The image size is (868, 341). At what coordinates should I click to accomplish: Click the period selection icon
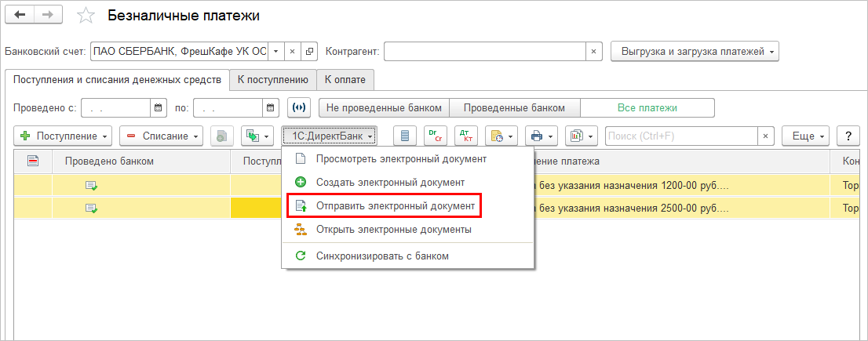[299, 107]
